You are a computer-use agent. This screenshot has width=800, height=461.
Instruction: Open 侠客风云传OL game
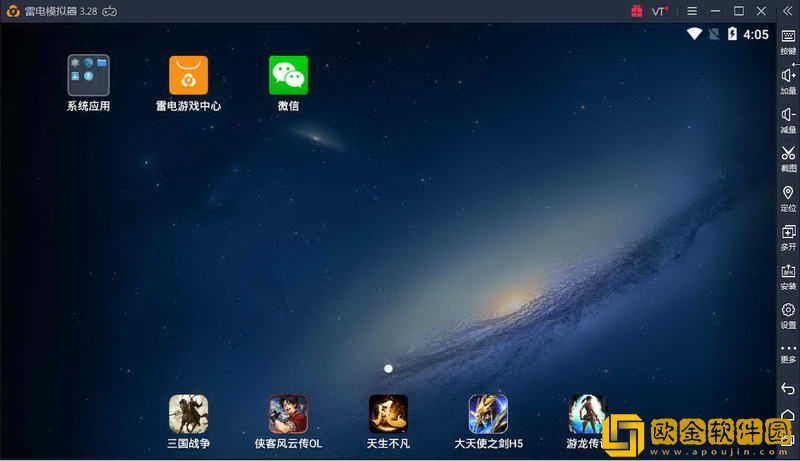(288, 414)
